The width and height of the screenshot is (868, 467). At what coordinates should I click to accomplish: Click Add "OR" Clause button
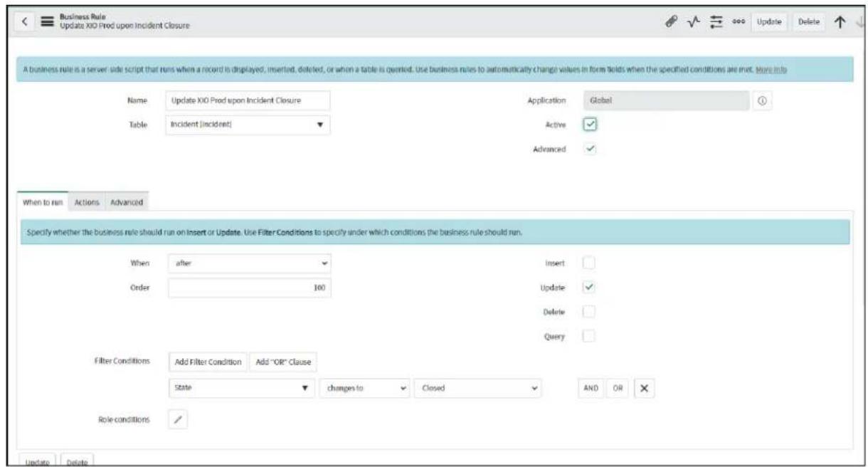point(285,362)
